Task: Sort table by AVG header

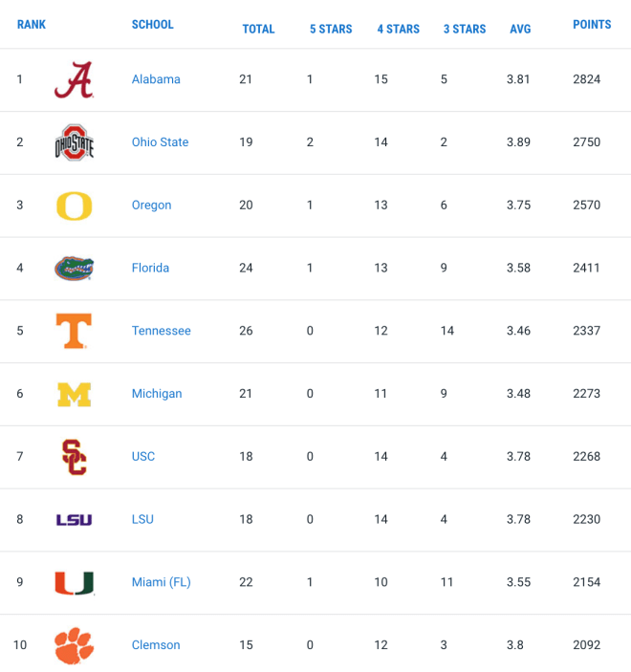Action: (520, 29)
